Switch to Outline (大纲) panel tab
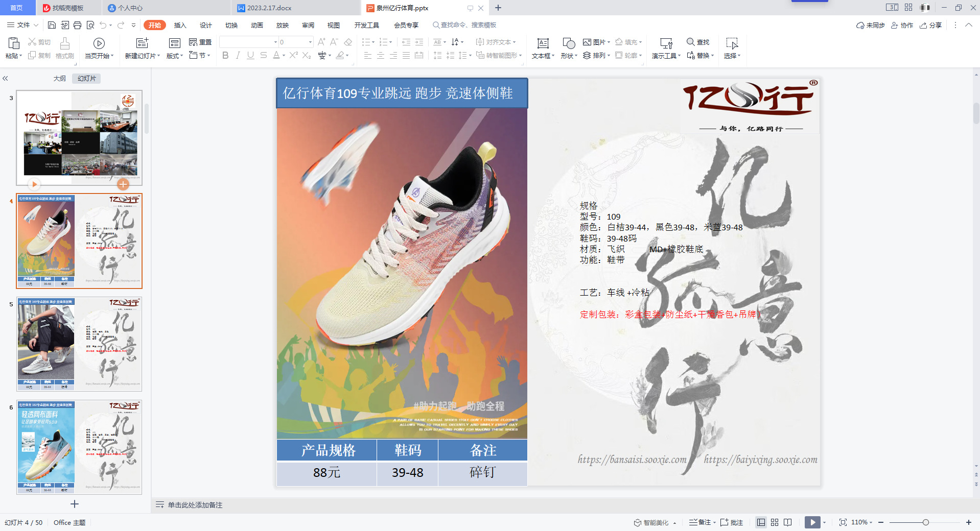 tap(60, 78)
